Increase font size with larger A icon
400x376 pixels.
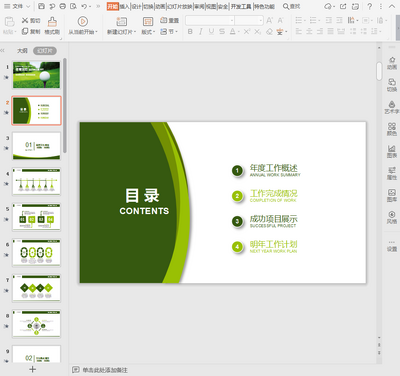point(269,21)
